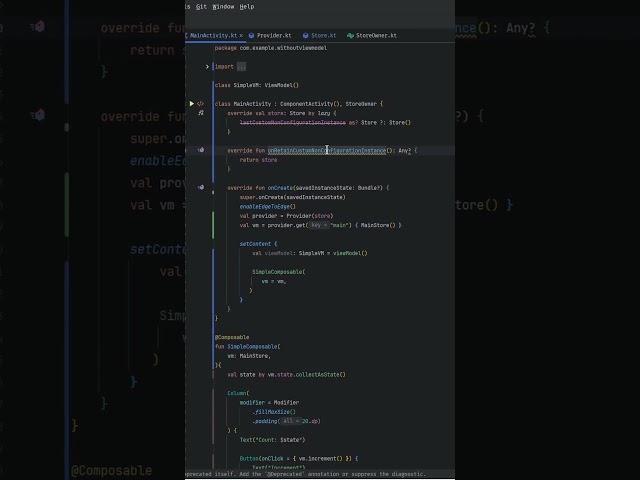Click override gutter icon beside onCreate
The height and width of the screenshot is (480, 640).
pos(201,187)
